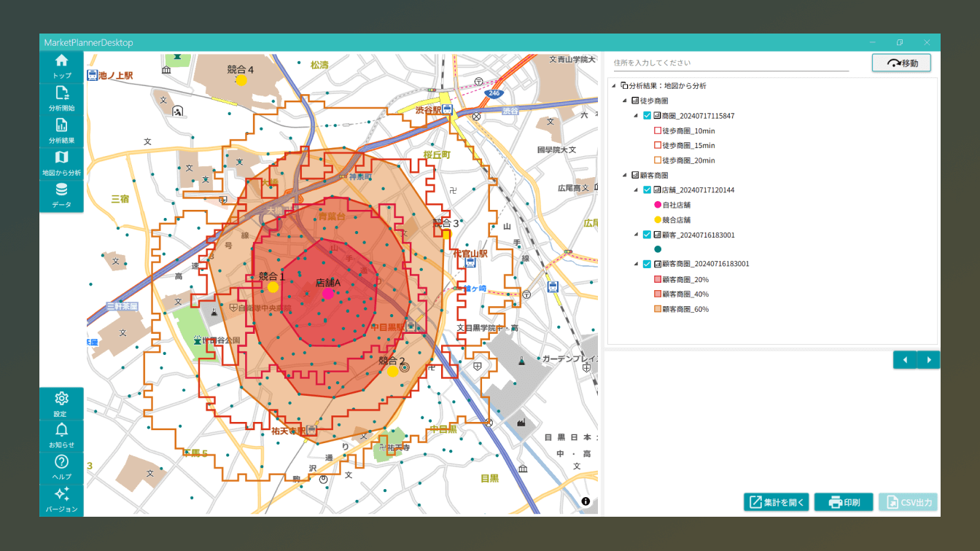Click the 印刷 print button
Screen dimensions: 980x551
pos(844,502)
